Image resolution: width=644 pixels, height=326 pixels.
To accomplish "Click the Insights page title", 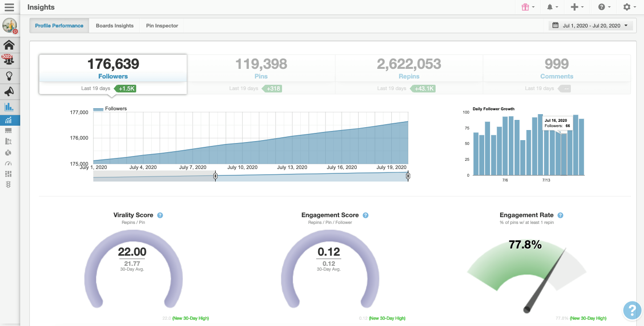I will [41, 7].
